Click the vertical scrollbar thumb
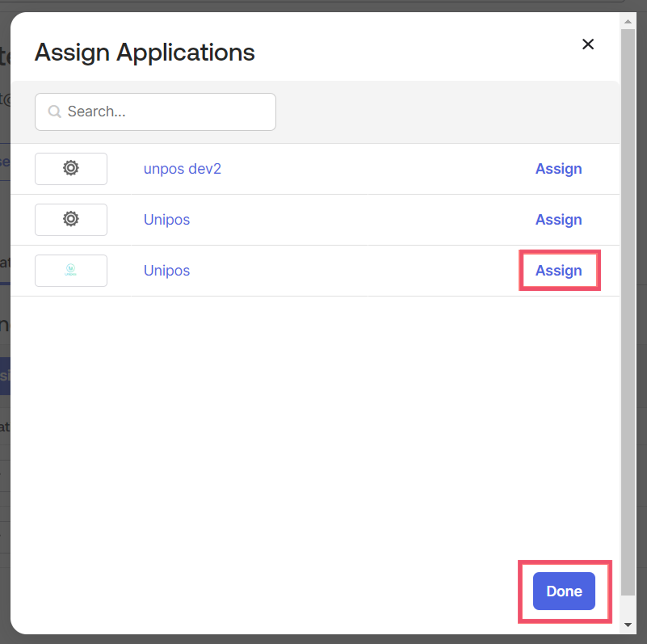The width and height of the screenshot is (647, 644). coord(628,312)
